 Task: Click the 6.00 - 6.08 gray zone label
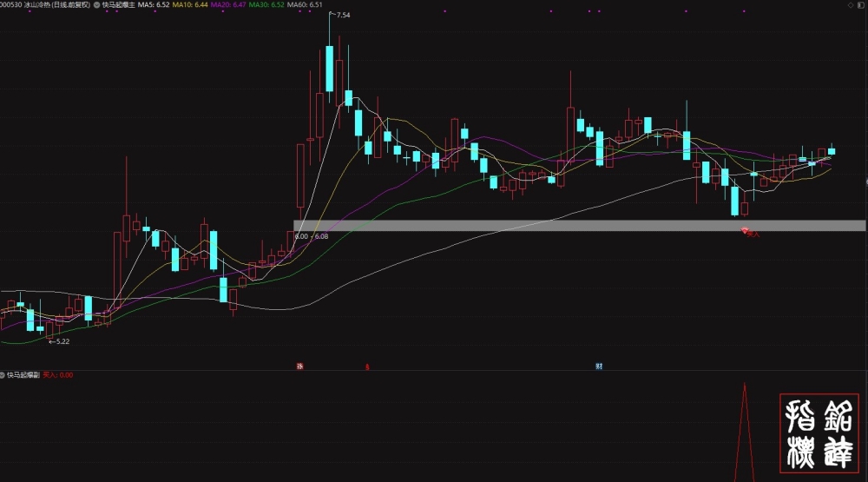pos(312,236)
